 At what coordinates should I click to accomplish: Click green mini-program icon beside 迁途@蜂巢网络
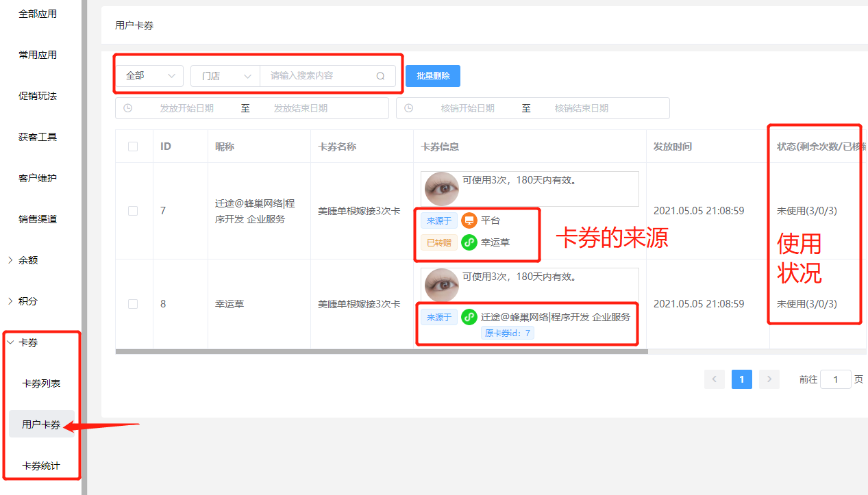(469, 317)
